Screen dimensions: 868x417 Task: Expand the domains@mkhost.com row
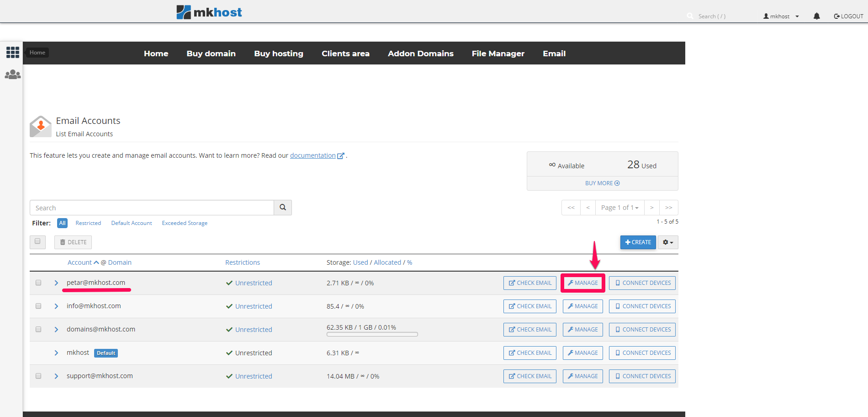pos(56,330)
